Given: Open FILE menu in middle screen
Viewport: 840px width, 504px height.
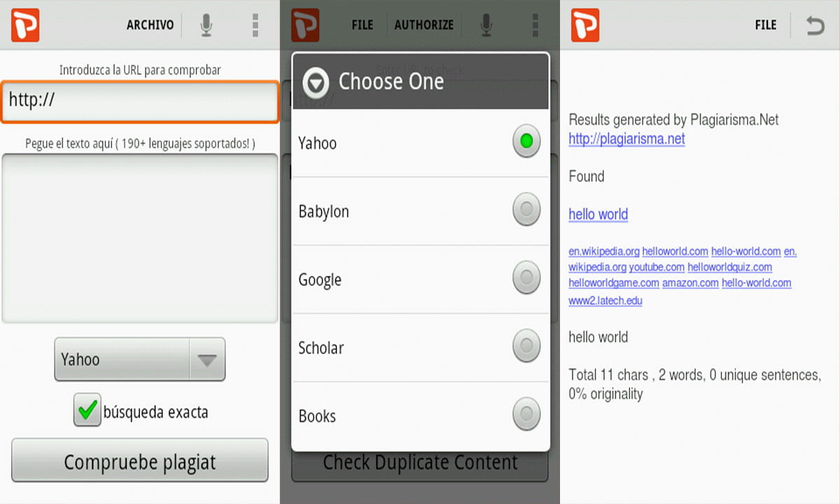Looking at the screenshot, I should click(362, 25).
